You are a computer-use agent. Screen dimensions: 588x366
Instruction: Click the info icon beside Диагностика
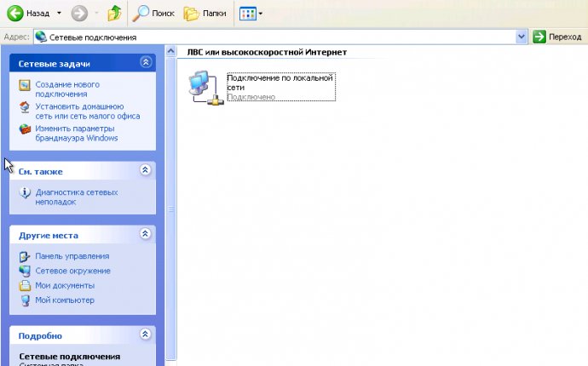[x=25, y=192]
